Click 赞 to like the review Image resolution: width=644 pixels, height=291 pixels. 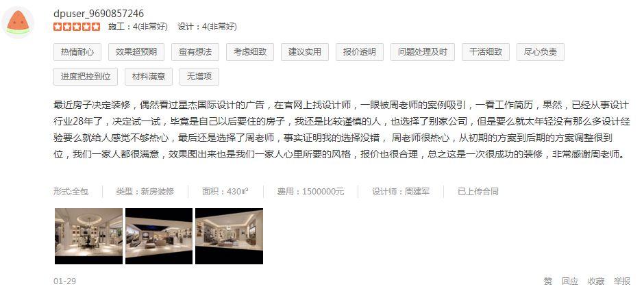pos(548,281)
